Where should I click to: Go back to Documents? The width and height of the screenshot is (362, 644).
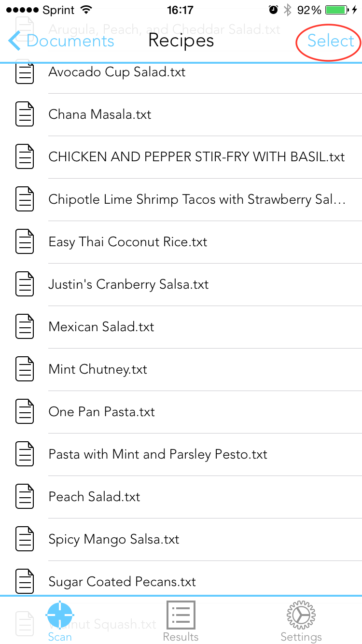pyautogui.click(x=61, y=41)
